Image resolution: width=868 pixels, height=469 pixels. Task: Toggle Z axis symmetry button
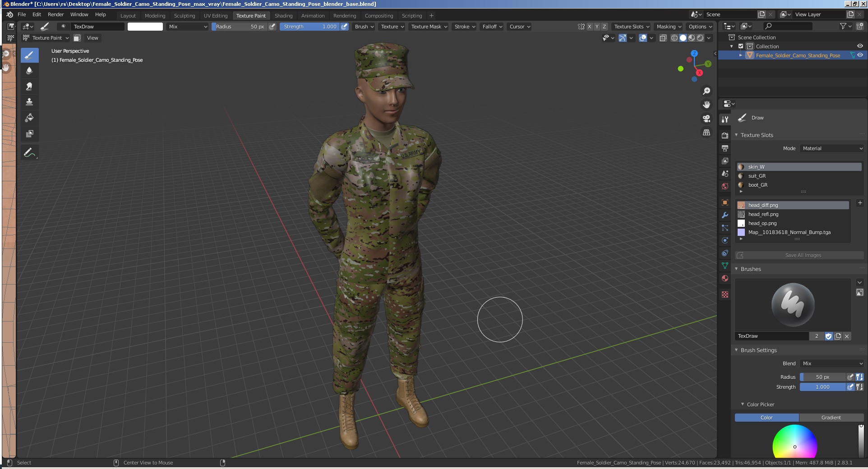tap(605, 27)
